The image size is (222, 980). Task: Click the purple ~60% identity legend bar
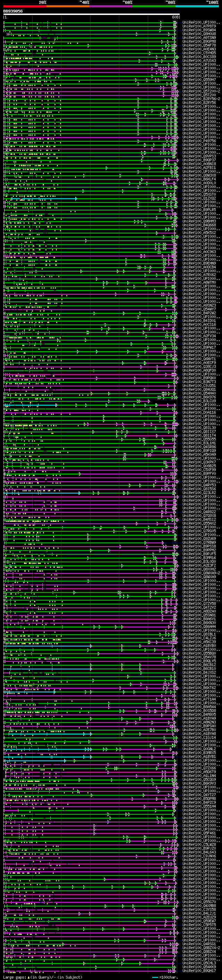click(111, 7)
